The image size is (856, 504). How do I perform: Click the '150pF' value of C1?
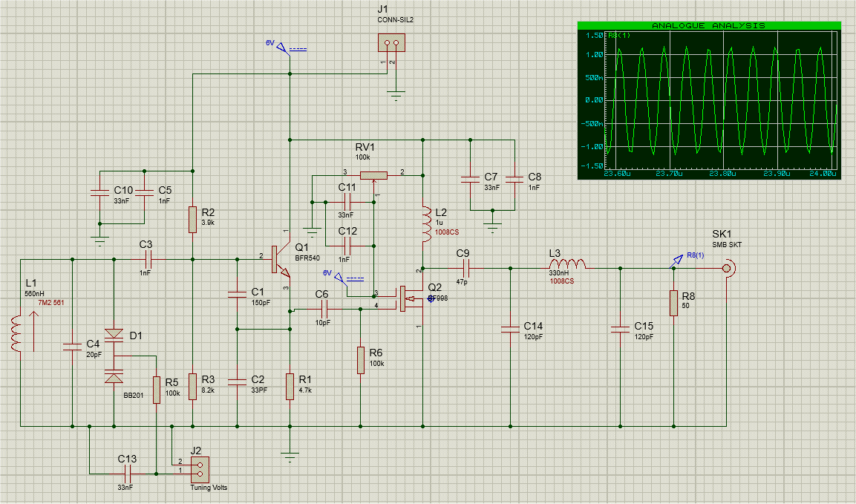[261, 303]
